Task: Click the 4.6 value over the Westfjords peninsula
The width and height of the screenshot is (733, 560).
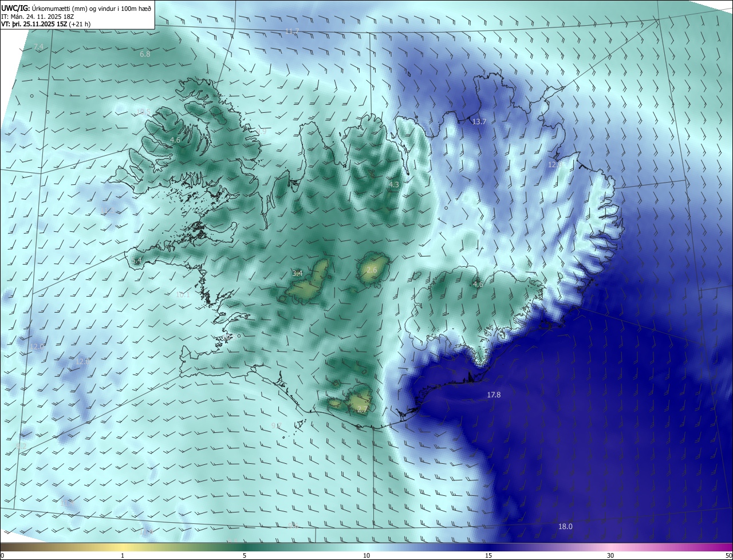Action: [x=175, y=140]
